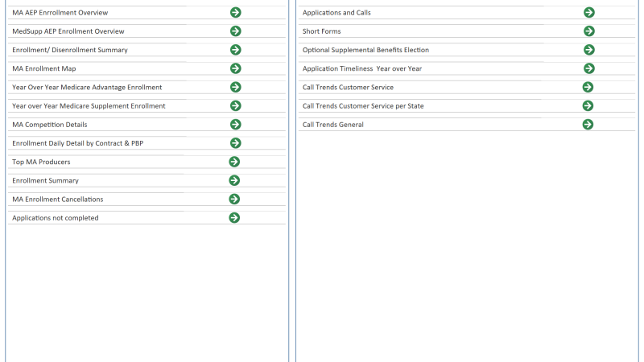Open MedSupp AEP Enrollment Overview arrow icon
Image resolution: width=644 pixels, height=362 pixels.
[235, 31]
